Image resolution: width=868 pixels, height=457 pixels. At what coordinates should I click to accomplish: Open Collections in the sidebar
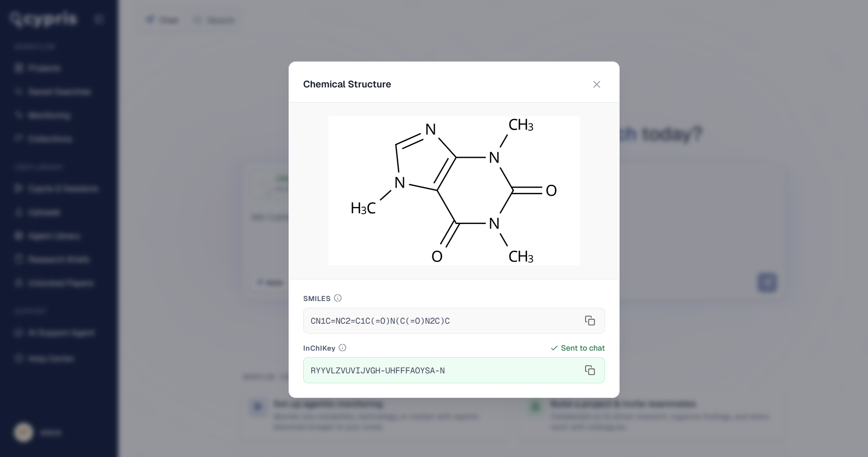(50, 139)
